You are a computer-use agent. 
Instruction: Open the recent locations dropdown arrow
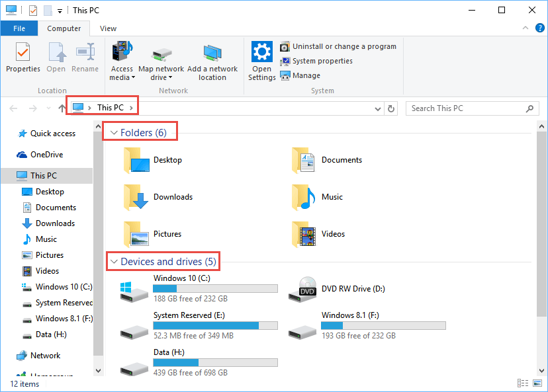(x=48, y=108)
